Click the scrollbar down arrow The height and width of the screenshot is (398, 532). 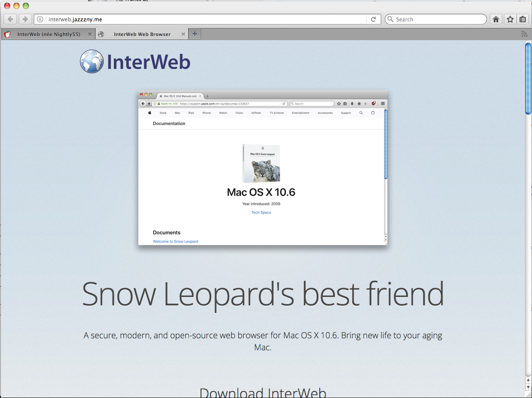tap(528, 387)
